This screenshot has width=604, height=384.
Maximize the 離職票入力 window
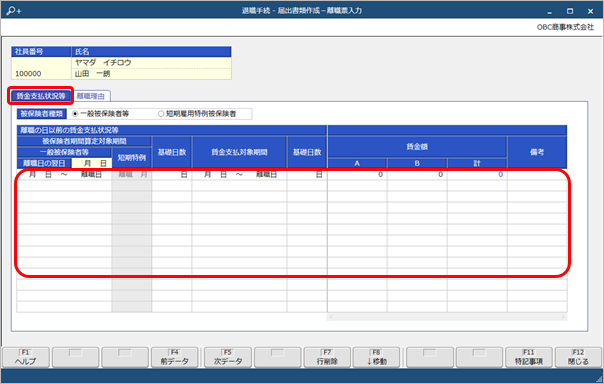(x=570, y=11)
